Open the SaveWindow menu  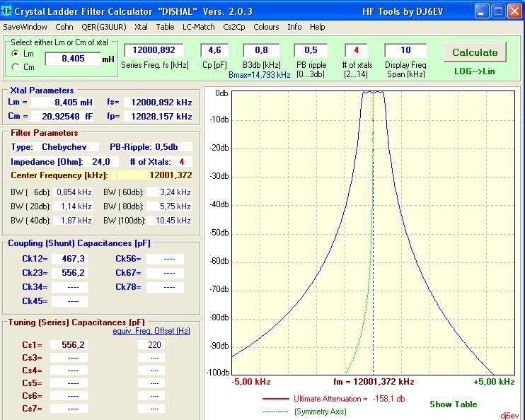25,27
